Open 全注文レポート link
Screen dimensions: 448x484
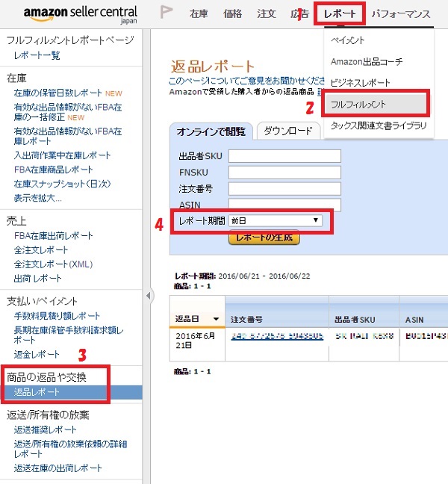click(x=41, y=250)
